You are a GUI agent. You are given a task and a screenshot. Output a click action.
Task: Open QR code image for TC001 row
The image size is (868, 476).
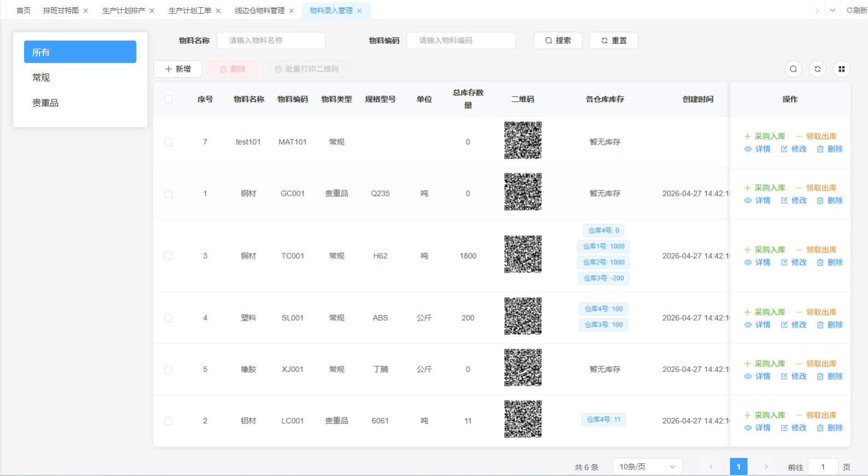pos(523,254)
